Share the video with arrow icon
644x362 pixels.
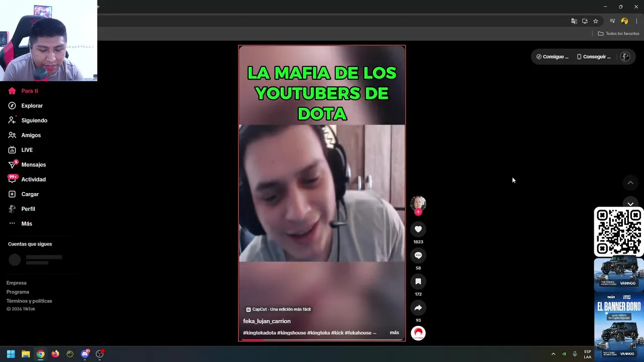(x=418, y=308)
